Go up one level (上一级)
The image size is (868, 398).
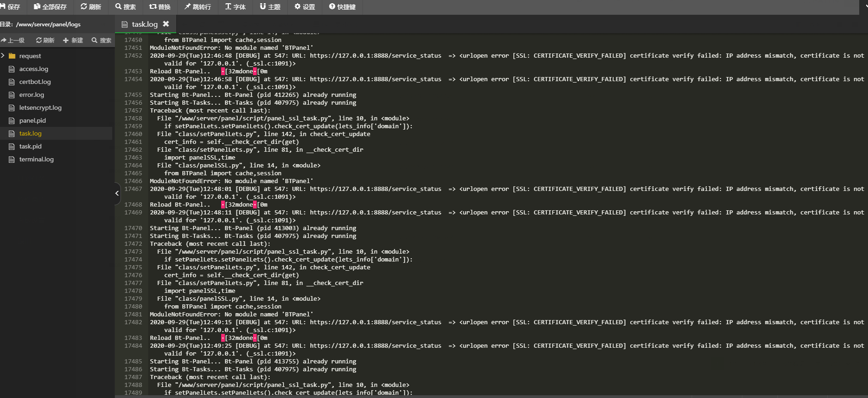pos(13,41)
